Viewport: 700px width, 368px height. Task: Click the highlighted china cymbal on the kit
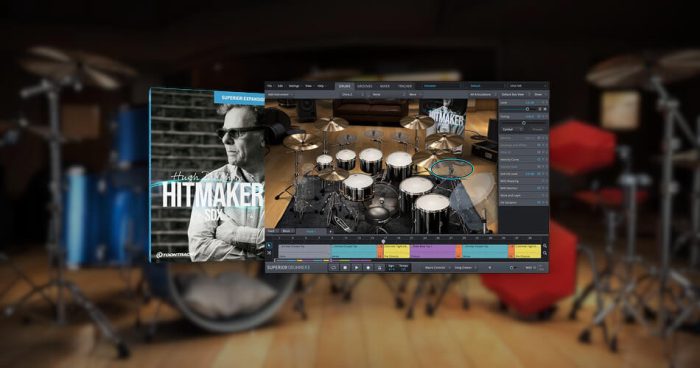pyautogui.click(x=451, y=169)
